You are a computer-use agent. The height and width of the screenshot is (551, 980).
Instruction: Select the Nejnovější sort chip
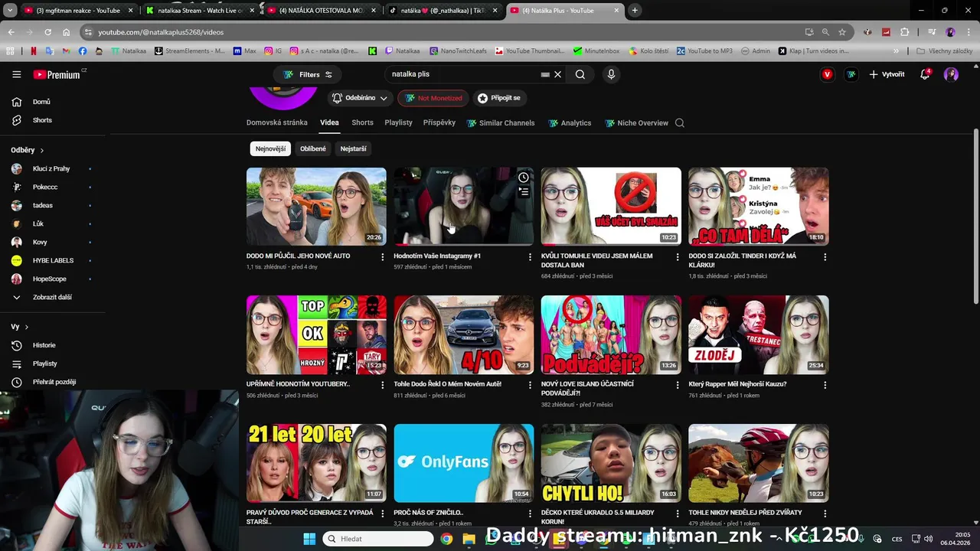(x=270, y=148)
